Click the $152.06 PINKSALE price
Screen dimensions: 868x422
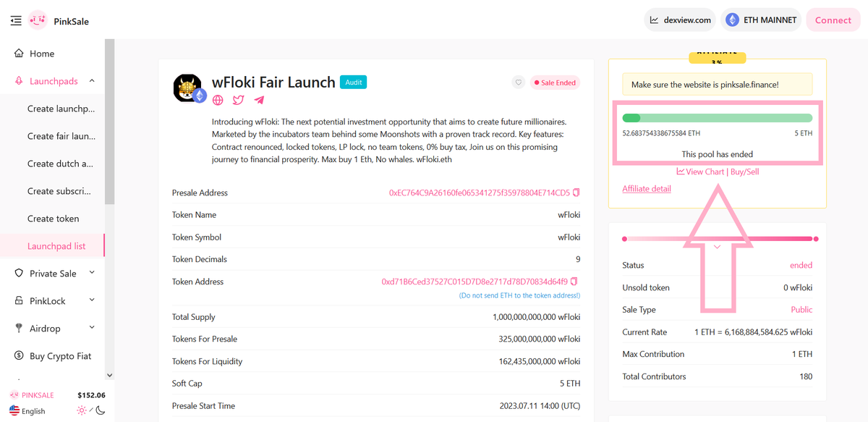point(91,395)
